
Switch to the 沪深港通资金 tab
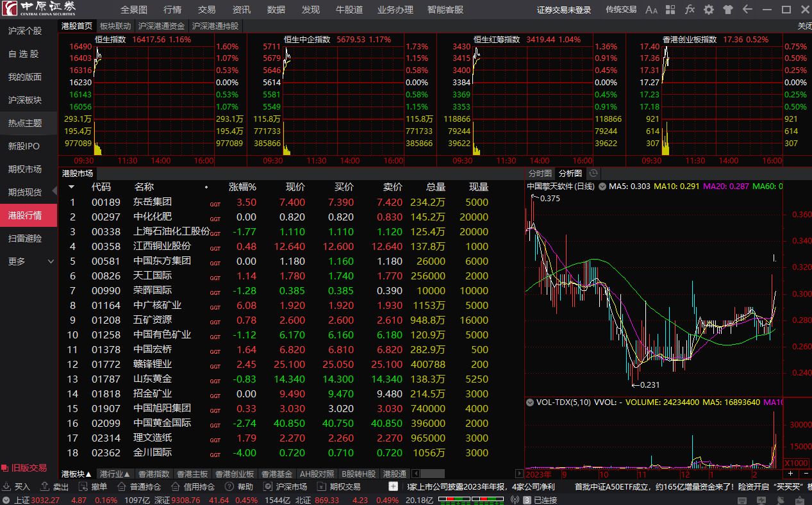click(162, 26)
